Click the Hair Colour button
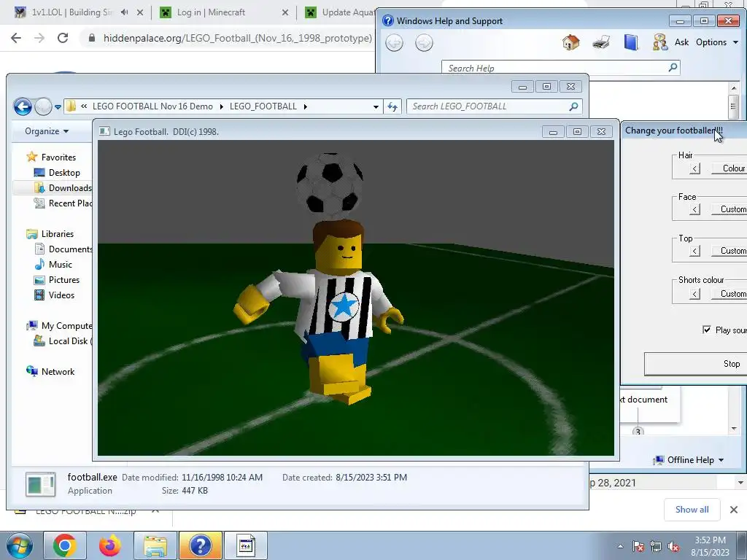This screenshot has width=747, height=560. (x=729, y=168)
